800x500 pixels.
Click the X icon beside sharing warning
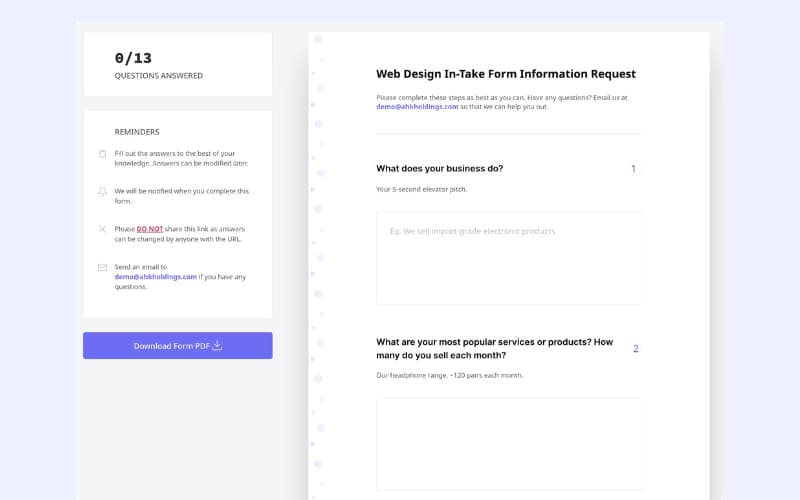pos(102,229)
